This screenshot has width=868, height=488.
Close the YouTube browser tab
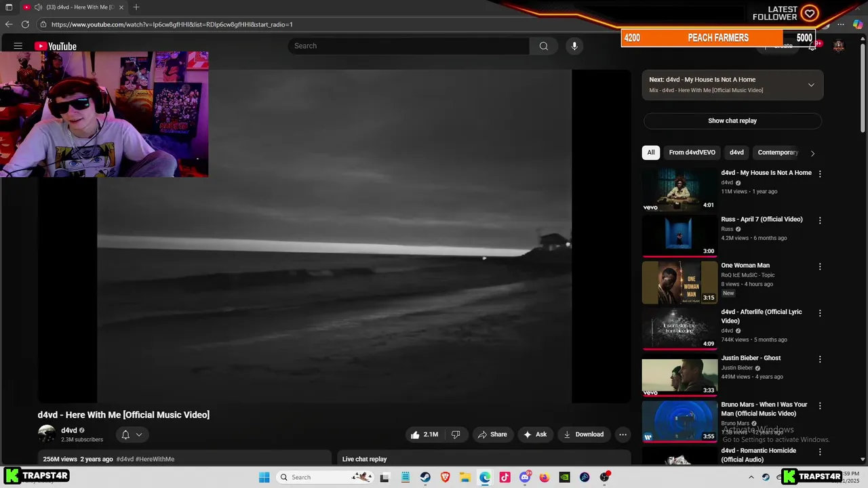coord(121,7)
